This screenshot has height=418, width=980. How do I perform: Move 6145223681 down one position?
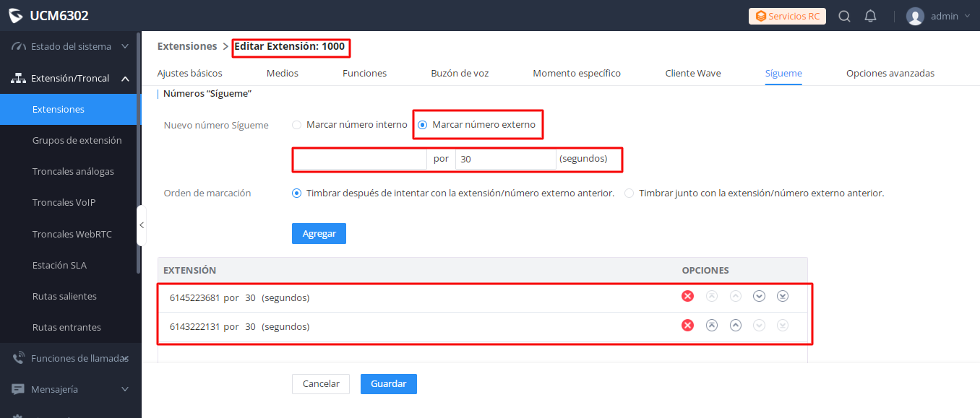point(759,296)
